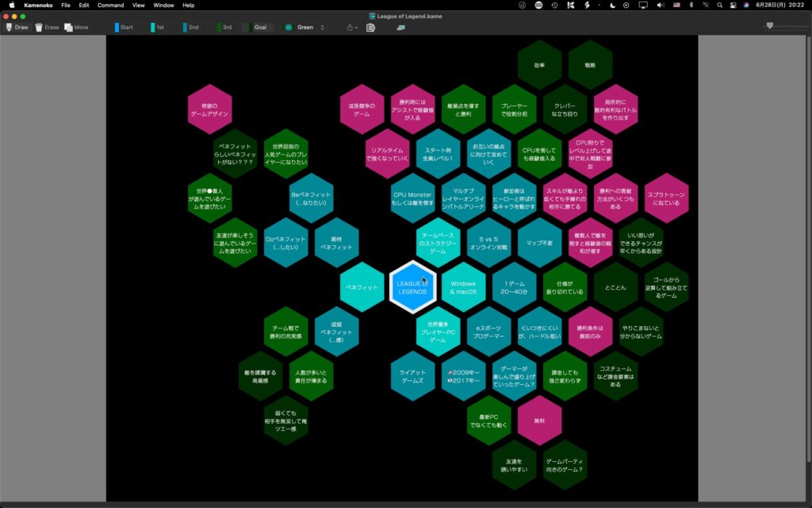Open the Edit menu
812x508 pixels.
click(84, 6)
